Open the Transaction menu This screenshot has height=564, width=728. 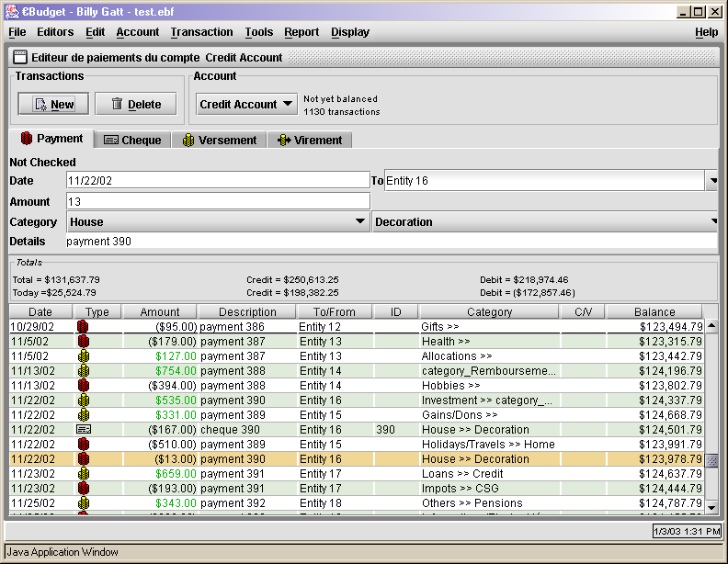point(201,31)
